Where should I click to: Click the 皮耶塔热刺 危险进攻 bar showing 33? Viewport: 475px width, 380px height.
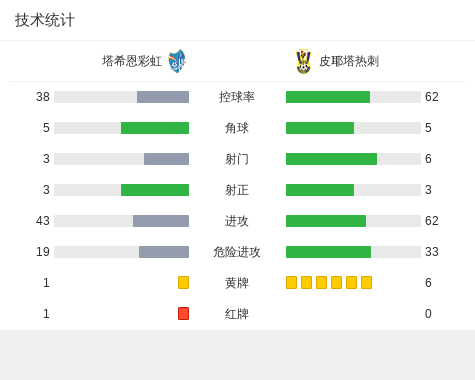tap(328, 252)
